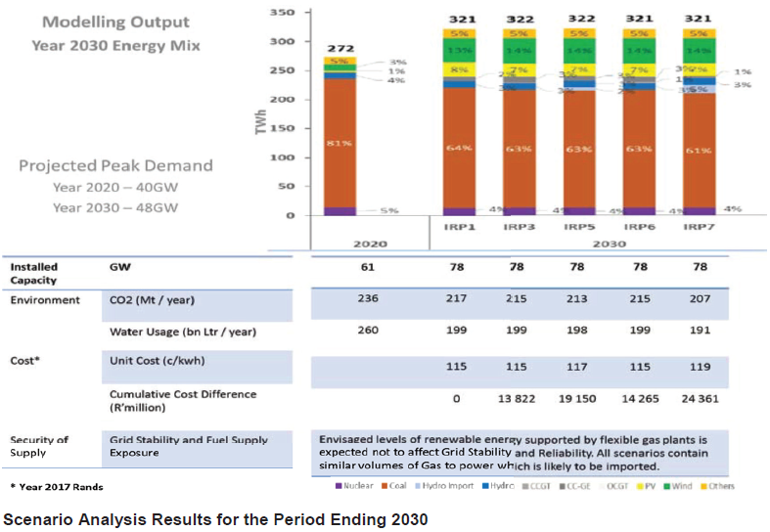Click the 'Unit Cost (c/kwh)' label
Image resolution: width=770 pixels, height=532 pixels.
[x=158, y=361]
